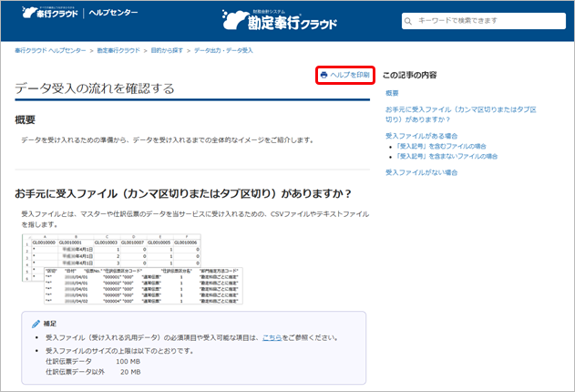
Task: Click the こちら link in 補足 box
Action: [272, 337]
